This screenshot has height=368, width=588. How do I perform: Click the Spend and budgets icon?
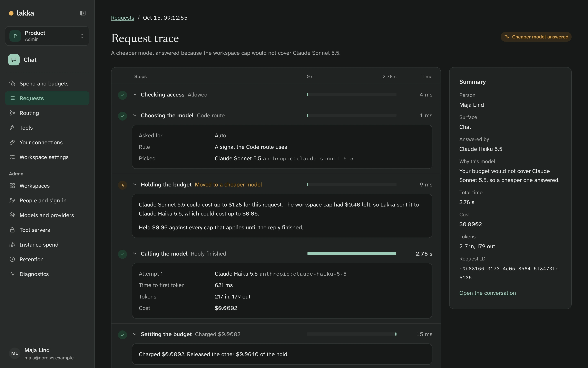click(12, 83)
